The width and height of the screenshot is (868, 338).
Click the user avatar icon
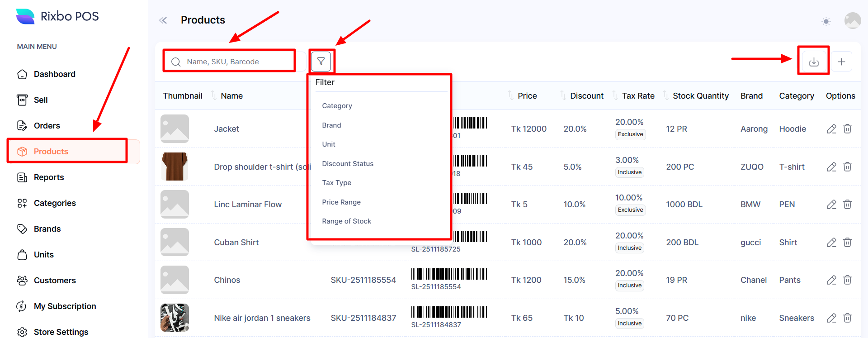coord(852,20)
